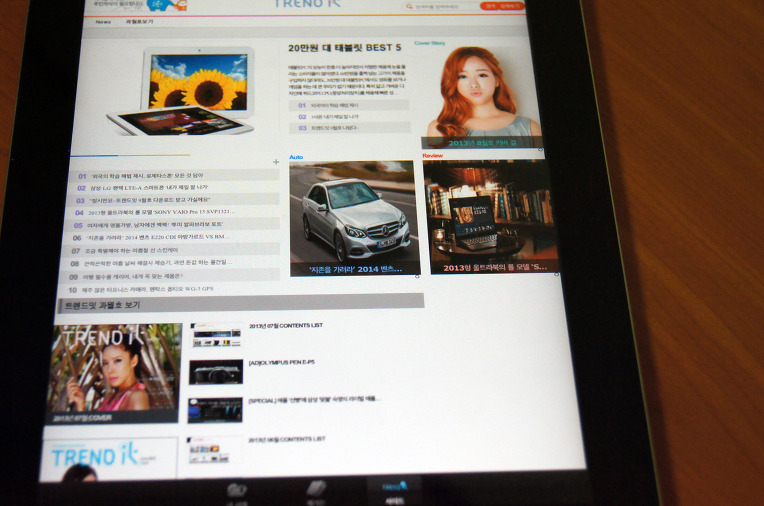The height and width of the screenshot is (506, 764).
Task: Open ranked article 07 in list
Action: [170, 250]
